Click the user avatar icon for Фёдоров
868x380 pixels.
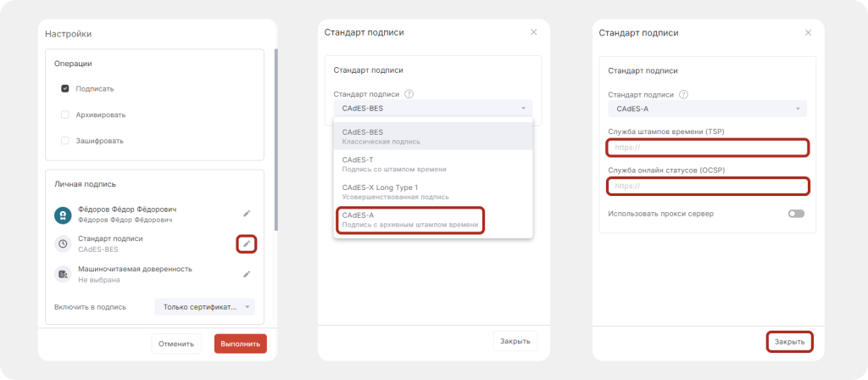point(62,215)
